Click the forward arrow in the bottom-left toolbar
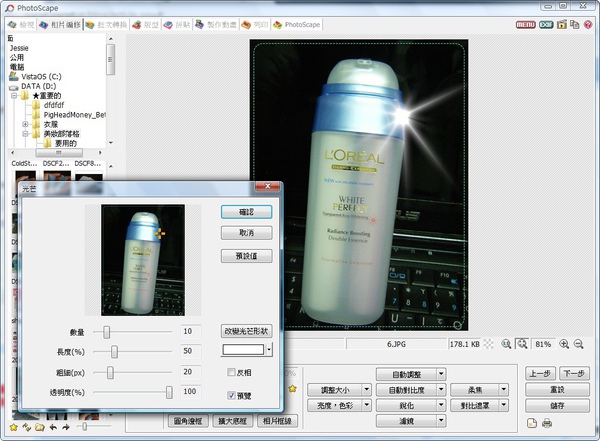This screenshot has width=600, height=441. click(66, 427)
